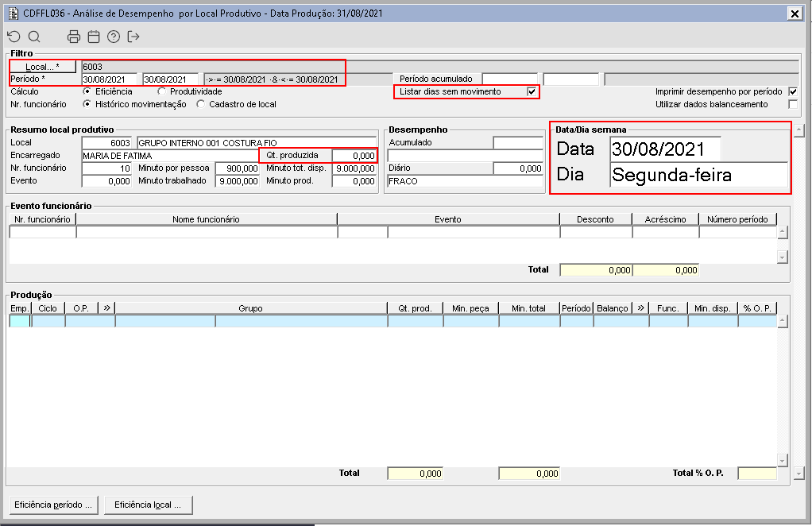The image size is (812, 526).
Task: Click Evento funcionário scrollbar up arrow
Action: click(783, 232)
